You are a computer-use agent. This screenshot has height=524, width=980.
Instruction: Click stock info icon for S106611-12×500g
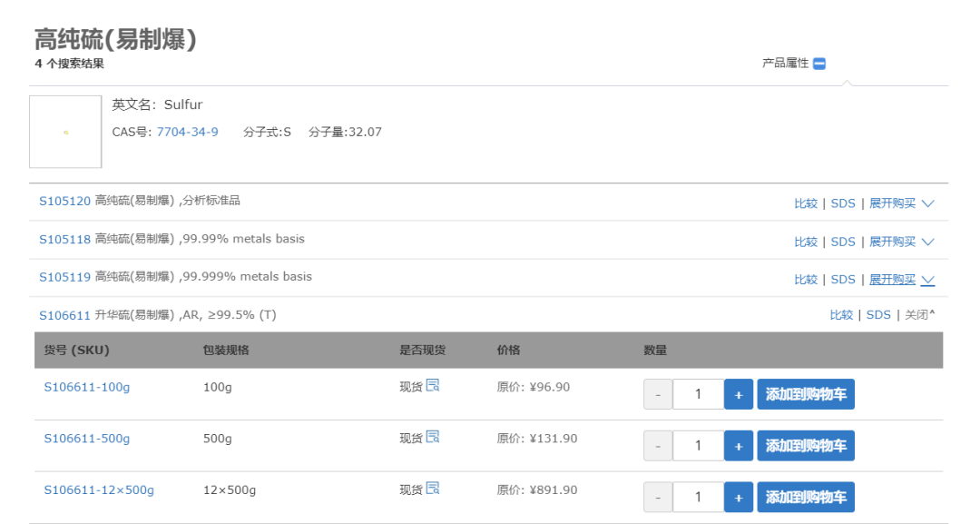[x=433, y=489]
